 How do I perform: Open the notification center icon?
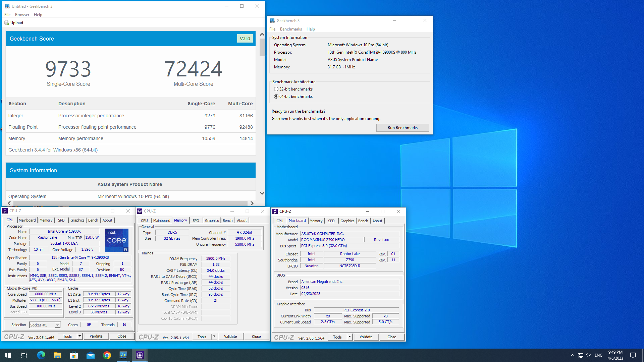(633, 355)
